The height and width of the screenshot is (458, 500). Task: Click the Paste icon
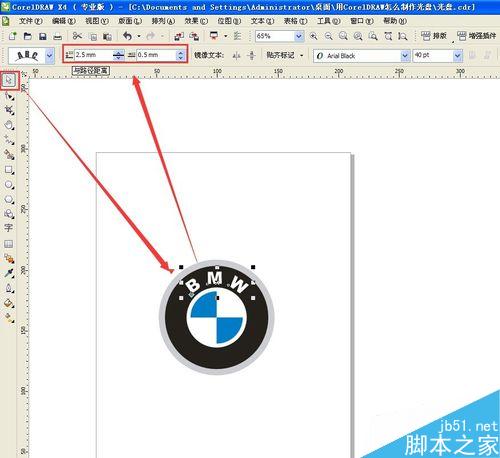coord(107,37)
